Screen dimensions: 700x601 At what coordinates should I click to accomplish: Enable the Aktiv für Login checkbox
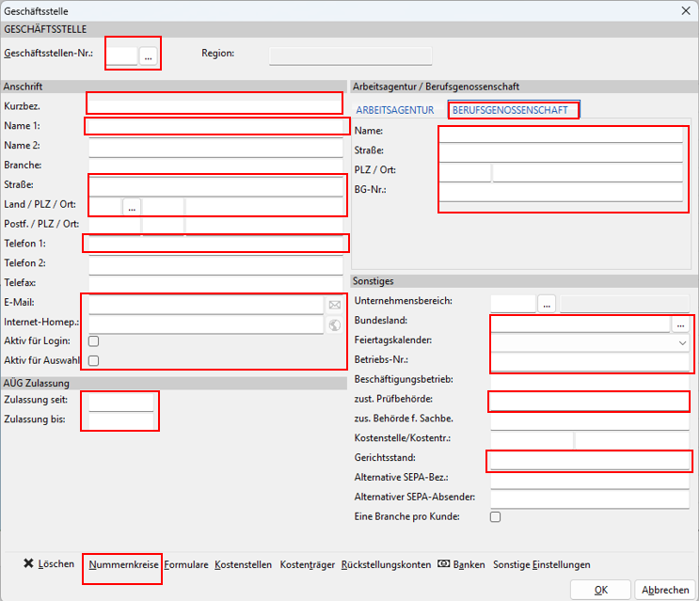tap(94, 341)
